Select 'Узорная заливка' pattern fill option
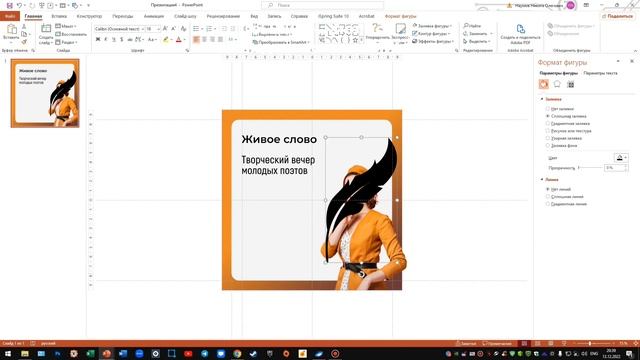The height and width of the screenshot is (360, 640). click(563, 138)
